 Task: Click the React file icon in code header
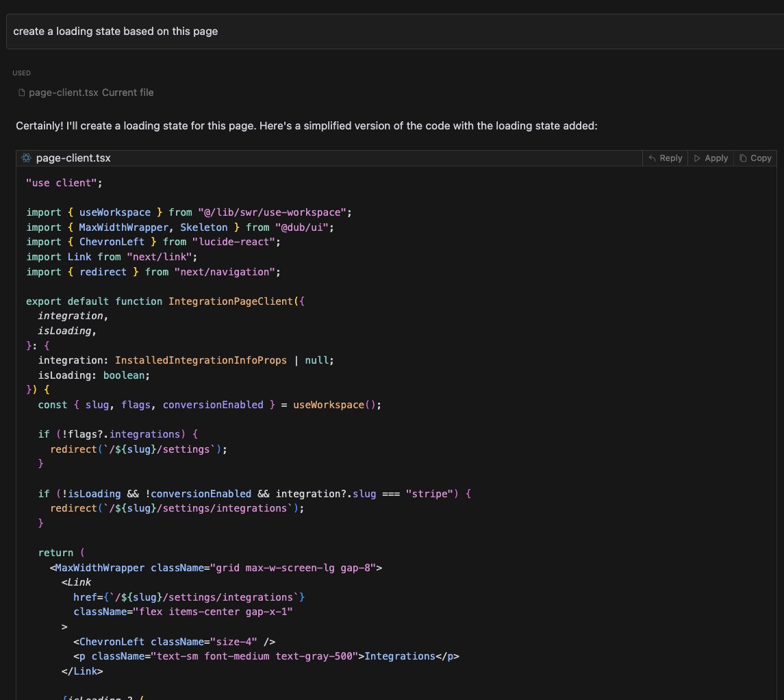[x=27, y=158]
